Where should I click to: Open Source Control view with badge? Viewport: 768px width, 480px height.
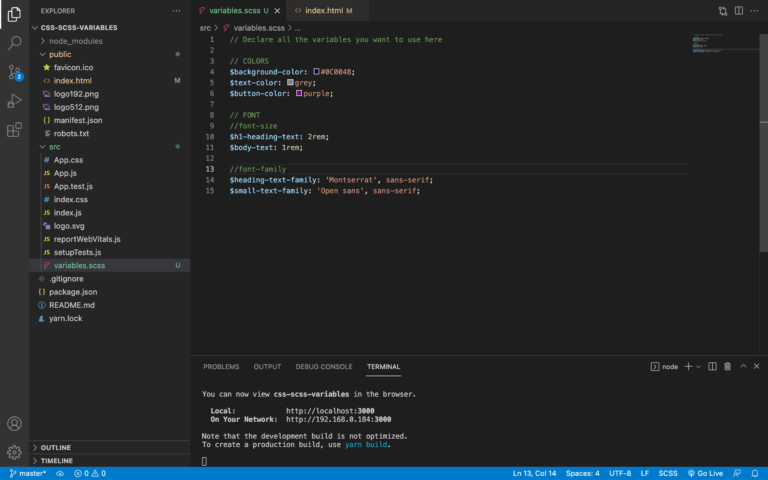(14, 72)
